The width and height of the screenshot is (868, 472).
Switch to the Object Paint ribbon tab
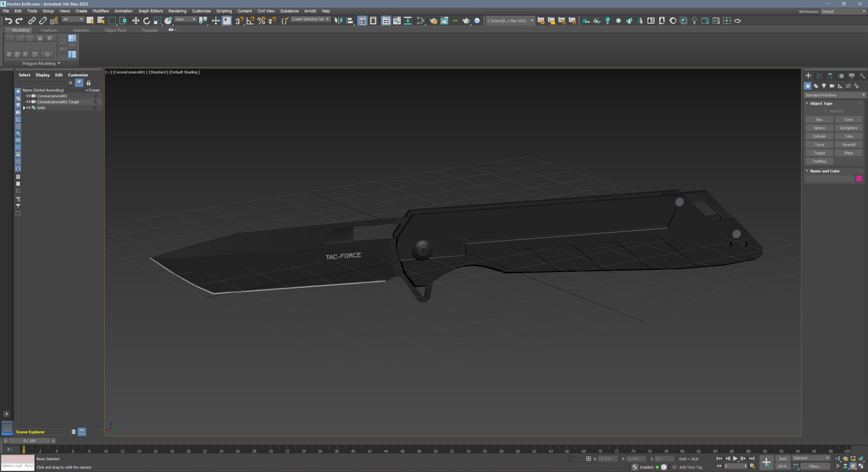point(116,30)
